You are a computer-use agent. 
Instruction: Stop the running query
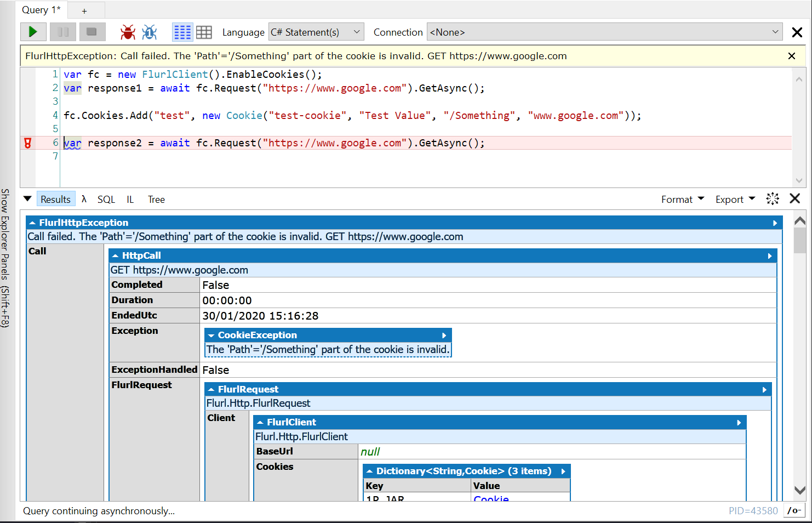coord(92,32)
